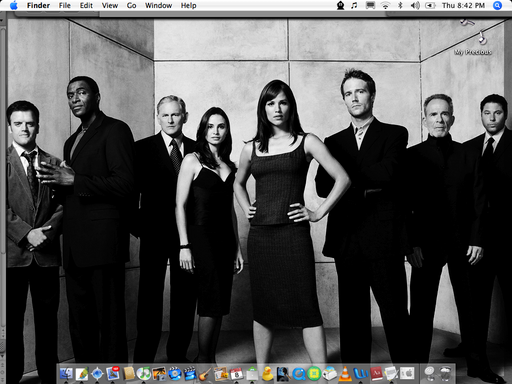
Task: Open the red Dictionary app in Dock
Action: 376,373
